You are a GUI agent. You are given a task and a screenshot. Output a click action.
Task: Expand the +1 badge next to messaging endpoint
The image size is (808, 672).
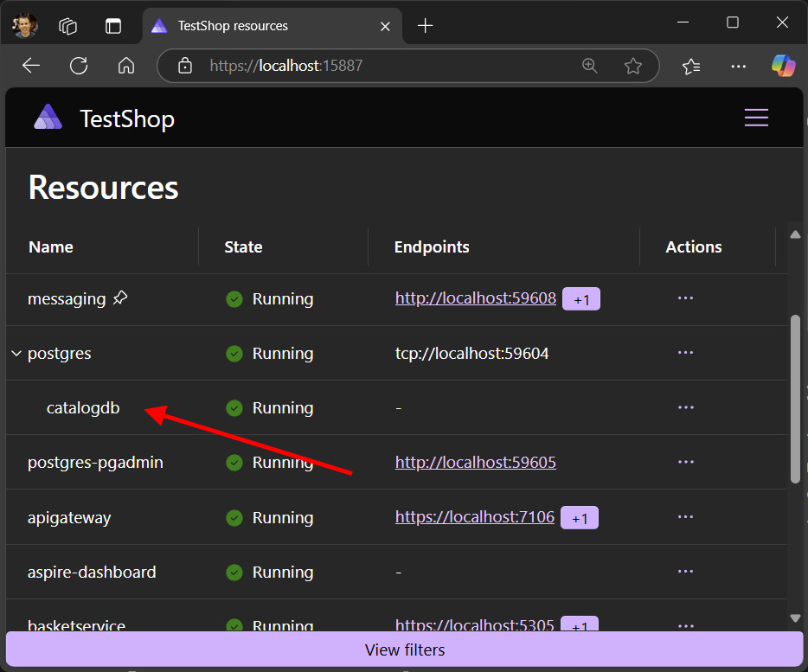click(580, 298)
